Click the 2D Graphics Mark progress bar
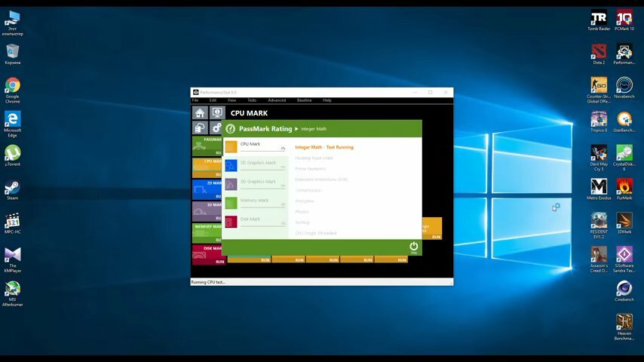644x362 pixels. coord(262,169)
